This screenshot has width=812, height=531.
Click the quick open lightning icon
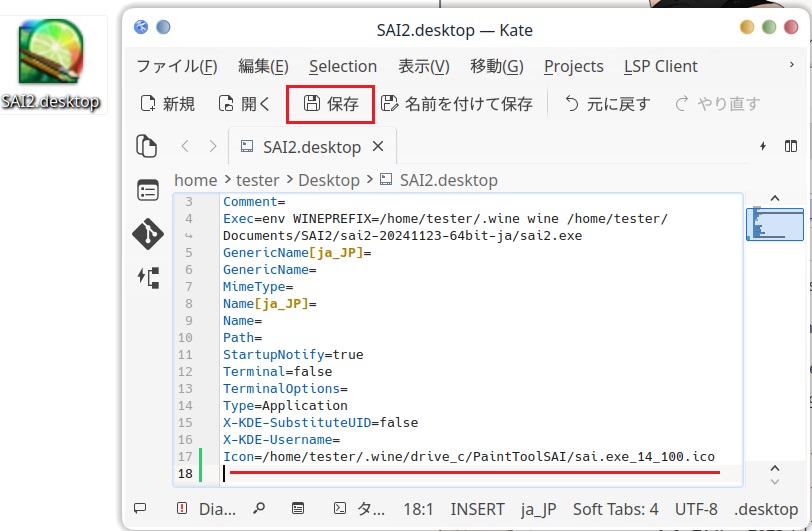pyautogui.click(x=763, y=147)
